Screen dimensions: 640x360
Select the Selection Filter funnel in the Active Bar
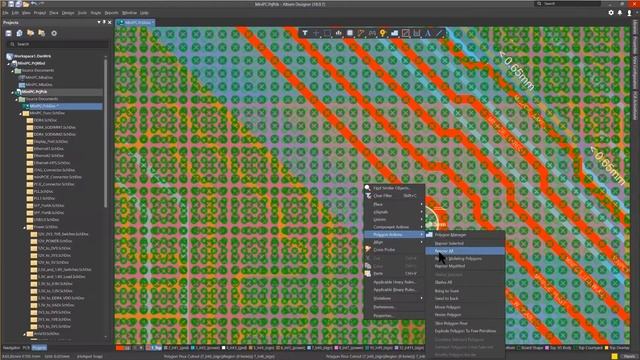pos(305,33)
